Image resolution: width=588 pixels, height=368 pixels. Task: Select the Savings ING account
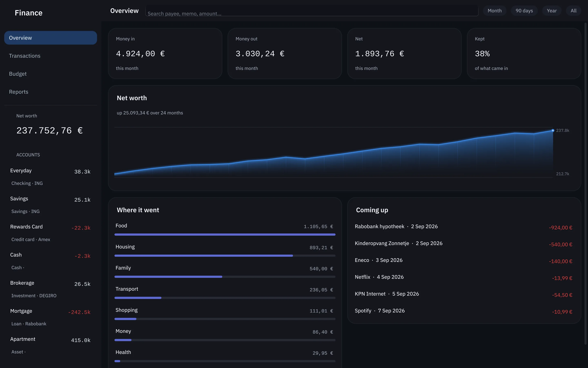tap(51, 205)
